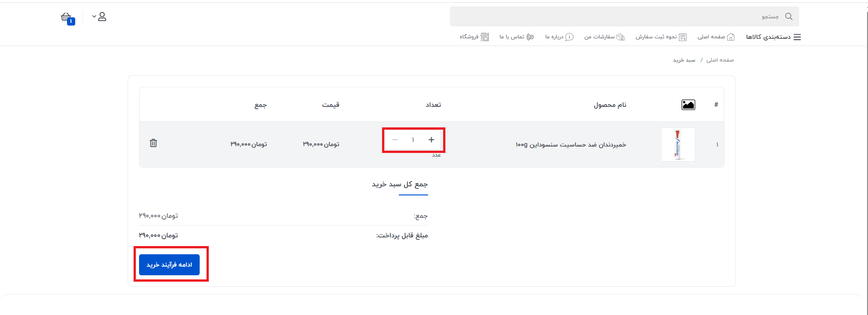Open نحوه ثبت سفارش menu item

tap(661, 37)
